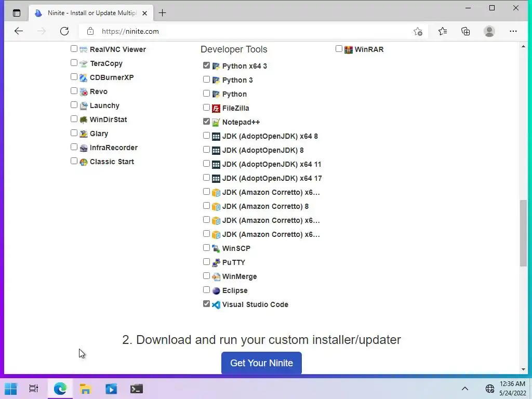
Task: Check the Eclipse checkbox
Action: [x=206, y=289]
